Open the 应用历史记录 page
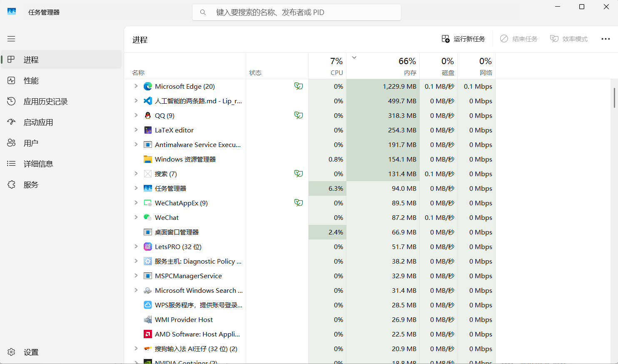The height and width of the screenshot is (364, 618). [x=61, y=101]
